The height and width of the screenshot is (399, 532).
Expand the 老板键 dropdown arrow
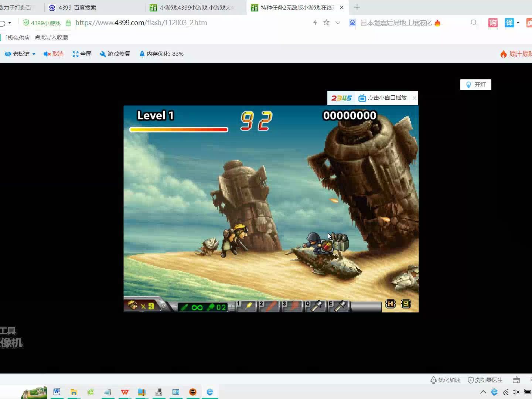[34, 54]
